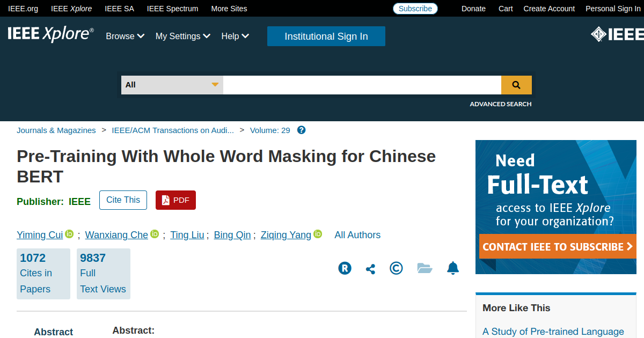
Task: Open the rights and permissions R icon
Action: pos(345,268)
